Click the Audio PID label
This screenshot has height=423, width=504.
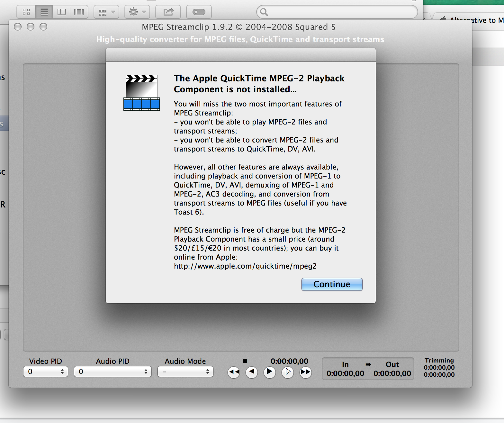(x=113, y=361)
